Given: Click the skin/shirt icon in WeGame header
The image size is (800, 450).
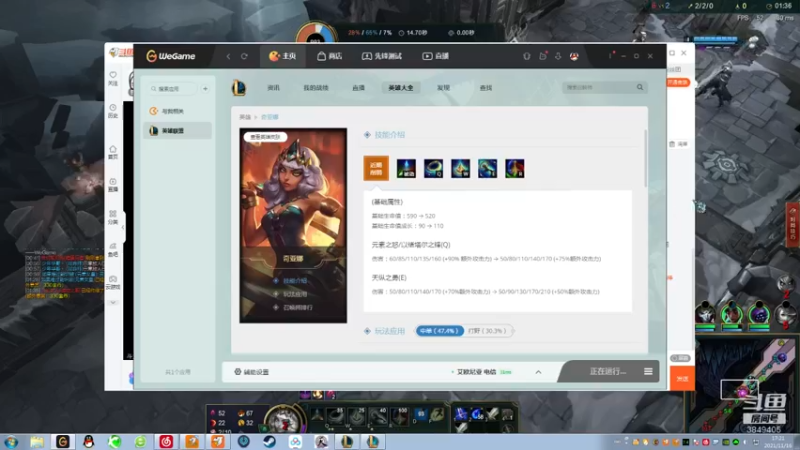Looking at the screenshot, I should click(527, 56).
